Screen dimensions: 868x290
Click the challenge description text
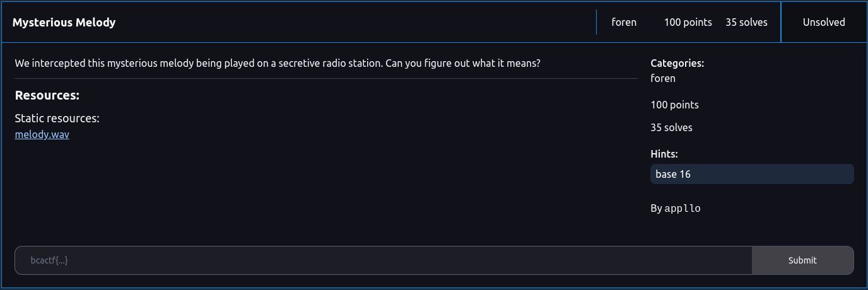point(278,63)
